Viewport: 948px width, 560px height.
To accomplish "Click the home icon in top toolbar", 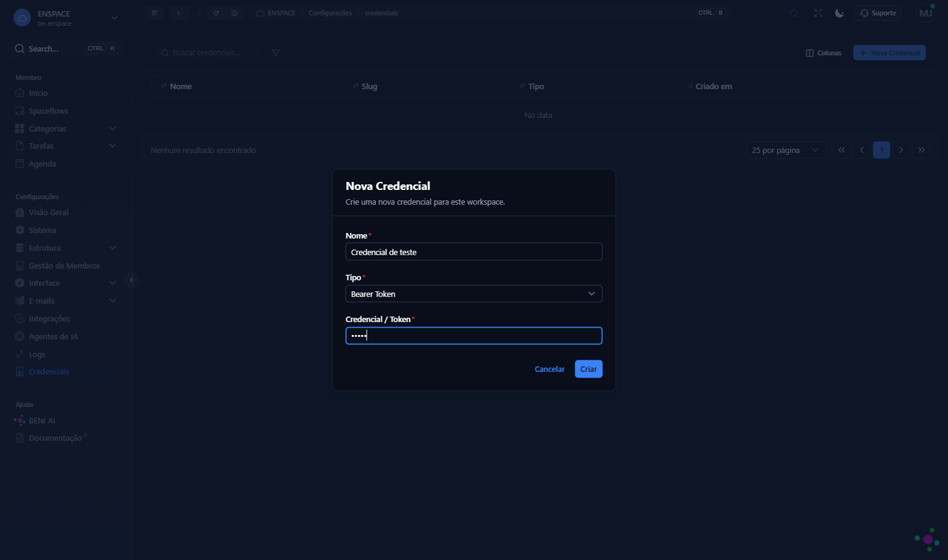I will coord(234,13).
